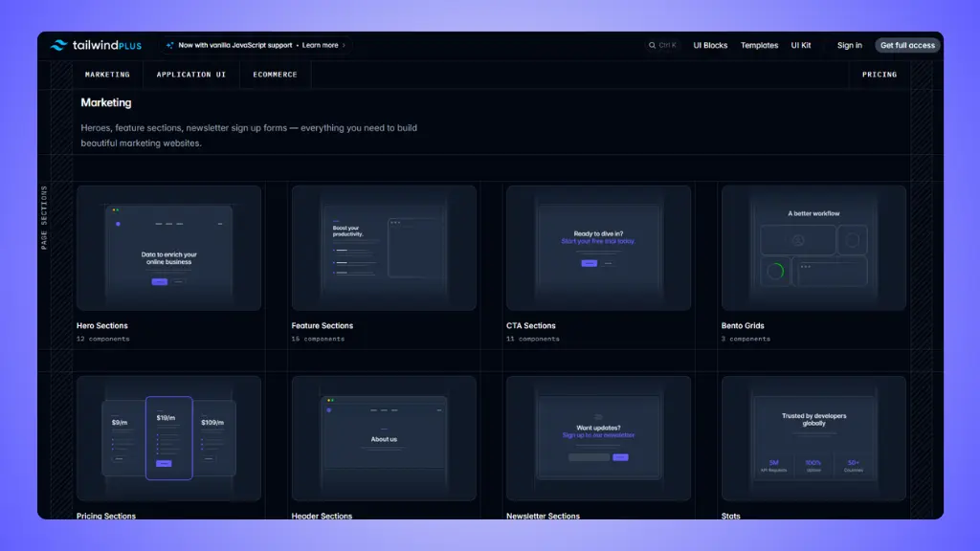Open the Newsletter Sections preview card
980x551 pixels.
point(598,438)
